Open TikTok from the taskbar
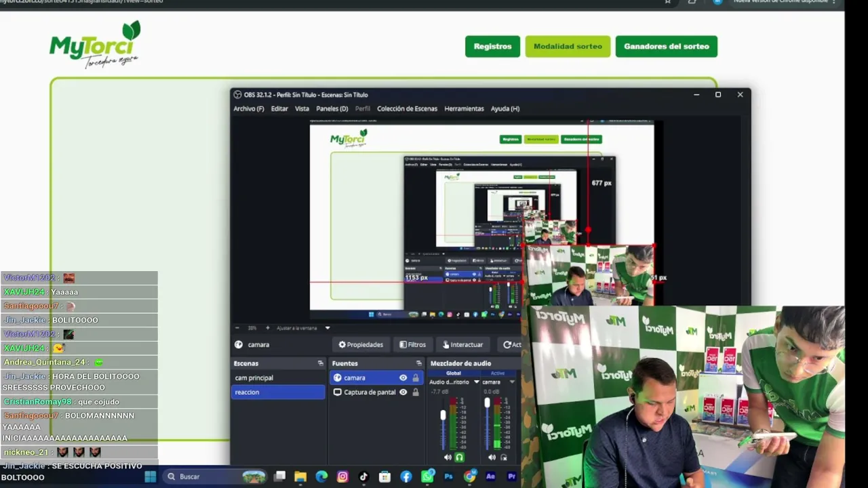The width and height of the screenshot is (868, 488). (363, 476)
